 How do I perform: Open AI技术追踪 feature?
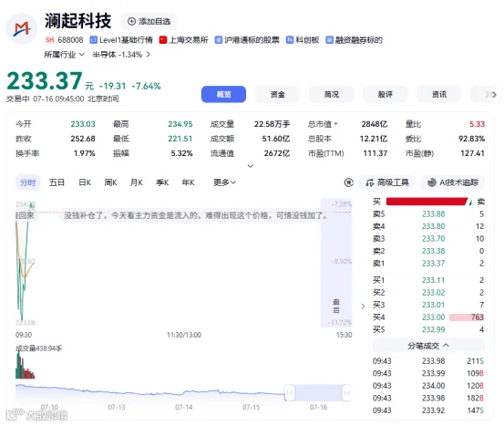click(453, 182)
